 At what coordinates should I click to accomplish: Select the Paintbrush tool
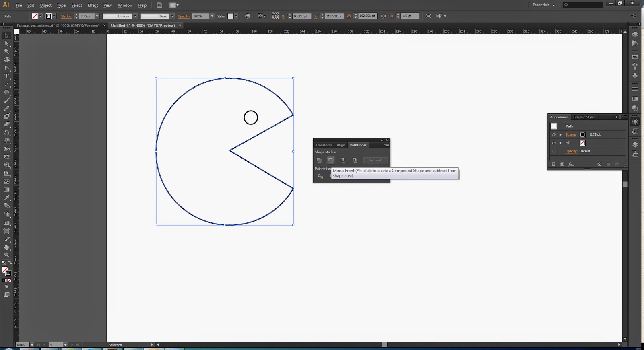tap(6, 100)
